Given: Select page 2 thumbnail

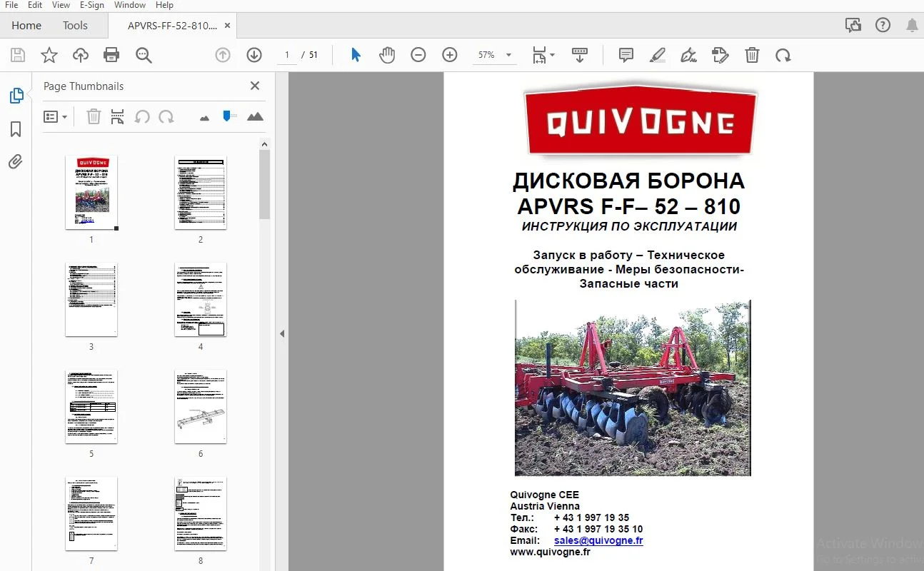Looking at the screenshot, I should [x=201, y=193].
